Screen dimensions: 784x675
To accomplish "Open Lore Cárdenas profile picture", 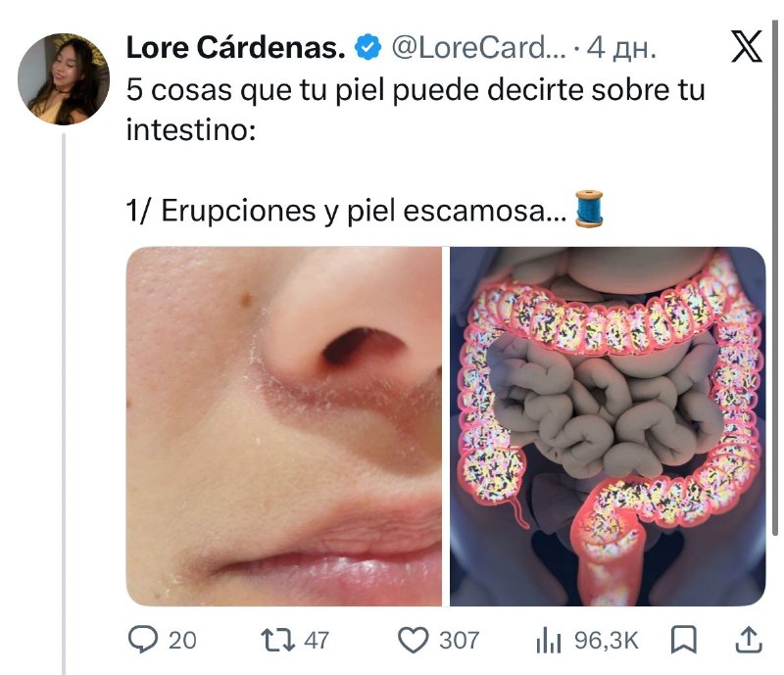I will [64, 79].
